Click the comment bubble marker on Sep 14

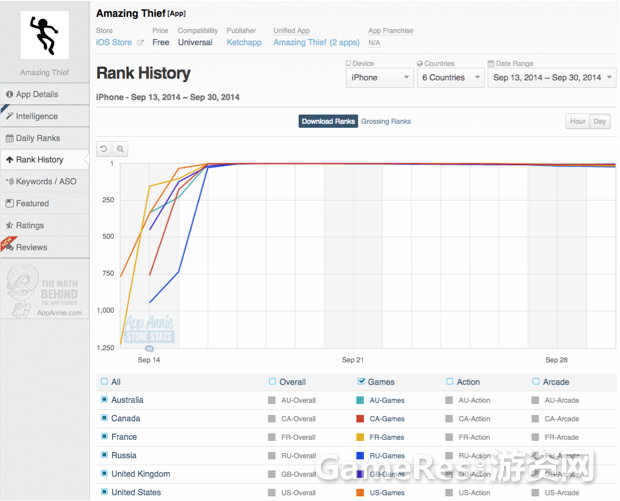[149, 348]
